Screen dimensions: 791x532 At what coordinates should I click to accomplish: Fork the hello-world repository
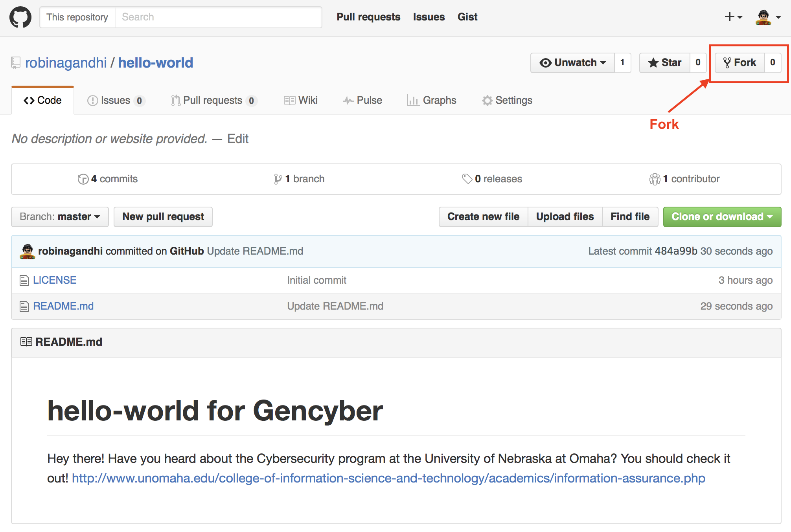tap(739, 63)
